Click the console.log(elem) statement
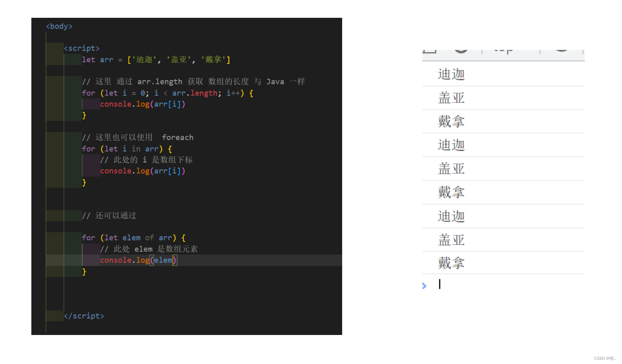622x364 pixels. [x=138, y=260]
